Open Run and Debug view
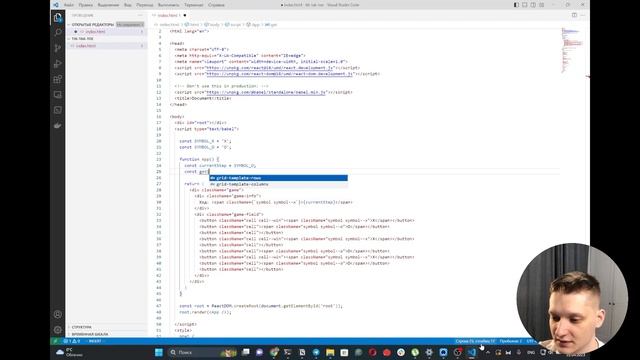 click(x=58, y=64)
